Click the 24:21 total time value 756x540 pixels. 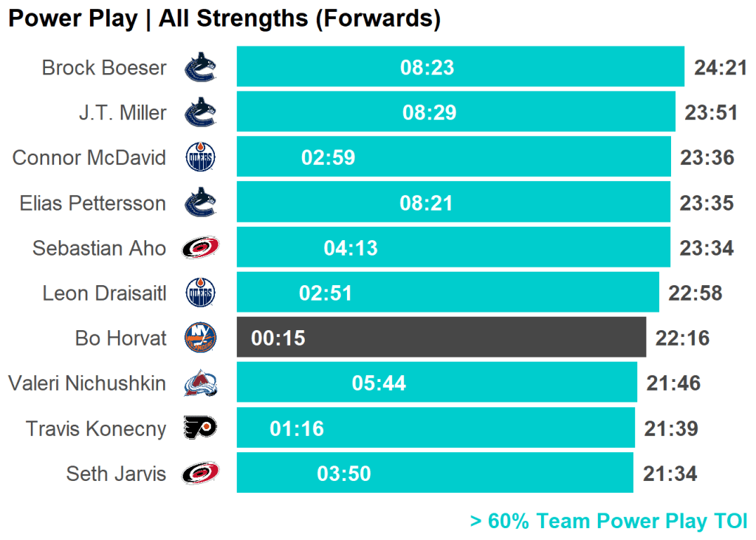coord(721,68)
